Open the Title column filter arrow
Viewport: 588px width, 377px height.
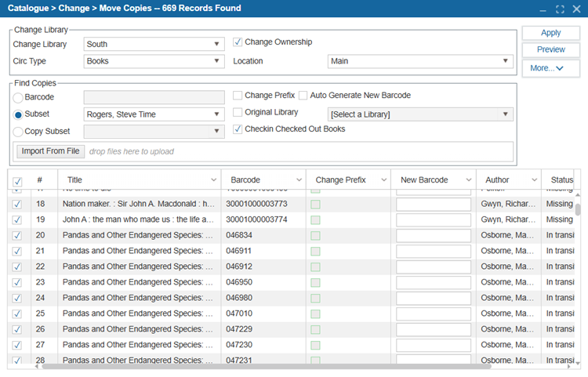click(x=215, y=180)
